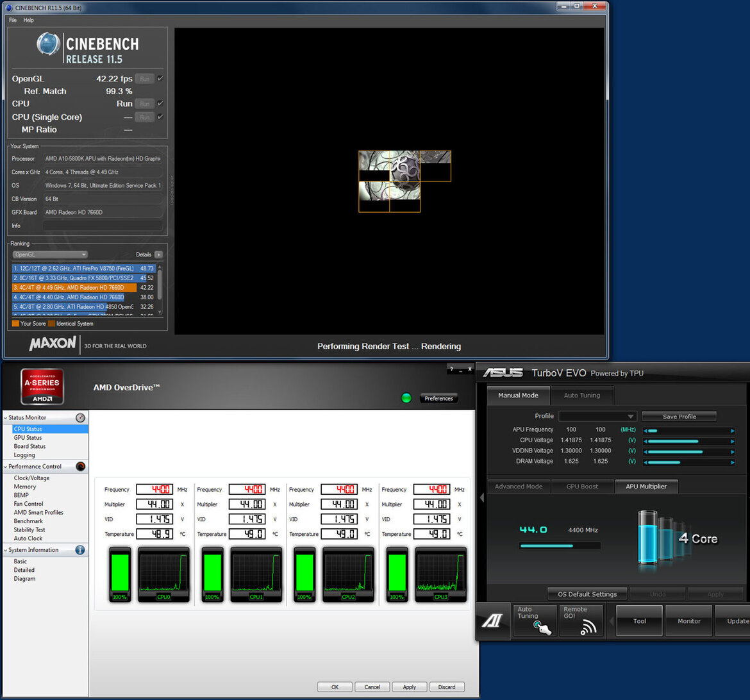Screen dimensions: 750x700
Task: Click the Cancel button in AMD OverDrive
Action: [x=372, y=687]
